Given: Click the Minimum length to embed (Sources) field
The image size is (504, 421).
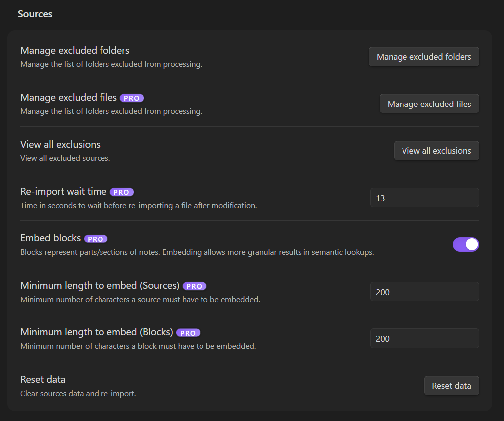Looking at the screenshot, I should [424, 292].
